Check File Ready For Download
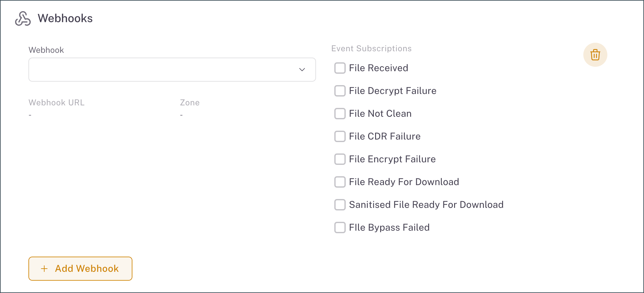The image size is (644, 293). pyautogui.click(x=340, y=182)
